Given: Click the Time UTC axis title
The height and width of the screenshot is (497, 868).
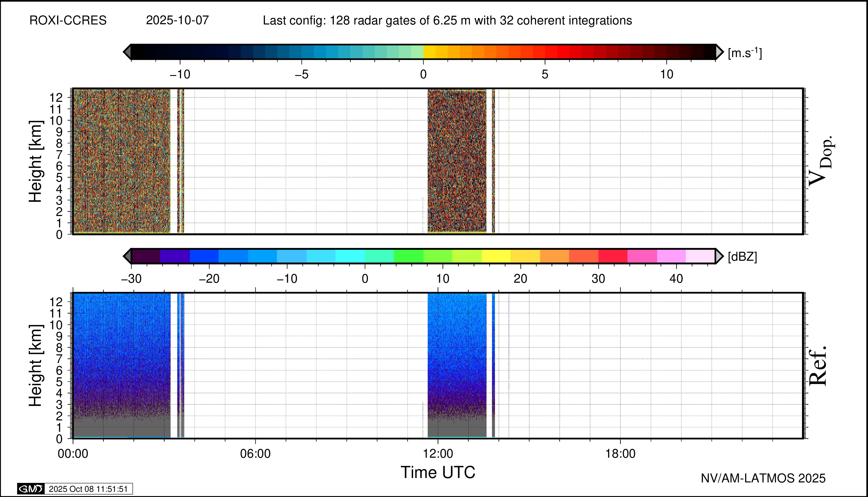Looking at the screenshot, I should tap(438, 473).
